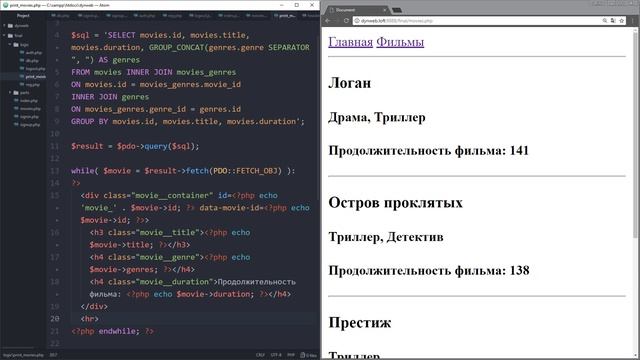Click the PHP grammar selector in status bar
The image size is (640, 360).
click(x=291, y=355)
